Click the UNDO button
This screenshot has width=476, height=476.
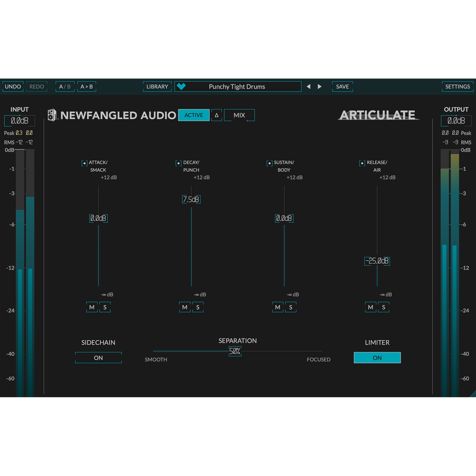tap(13, 87)
